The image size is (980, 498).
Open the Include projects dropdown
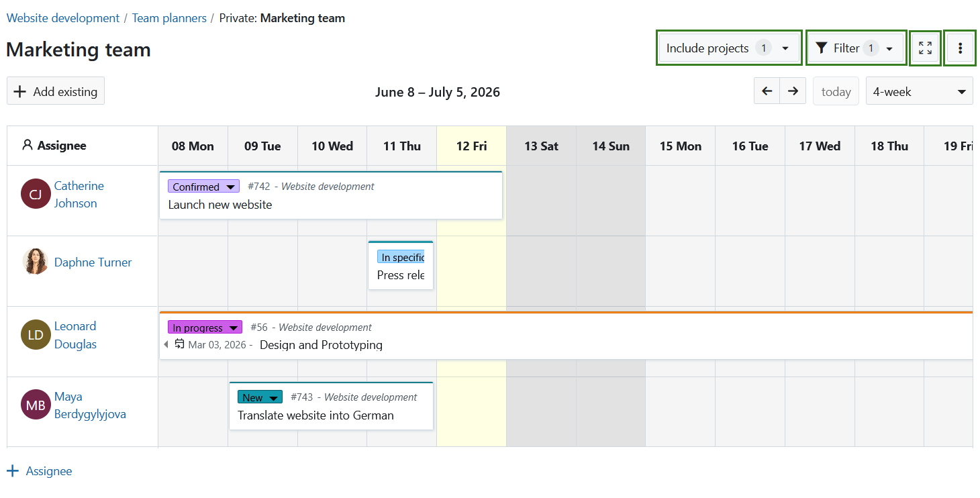click(x=729, y=48)
